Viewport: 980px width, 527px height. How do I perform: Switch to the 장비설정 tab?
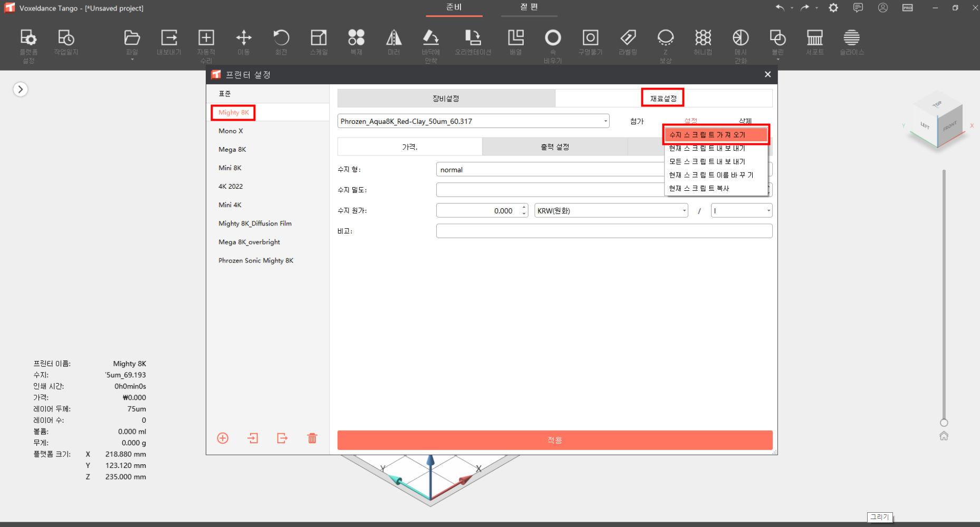446,99
